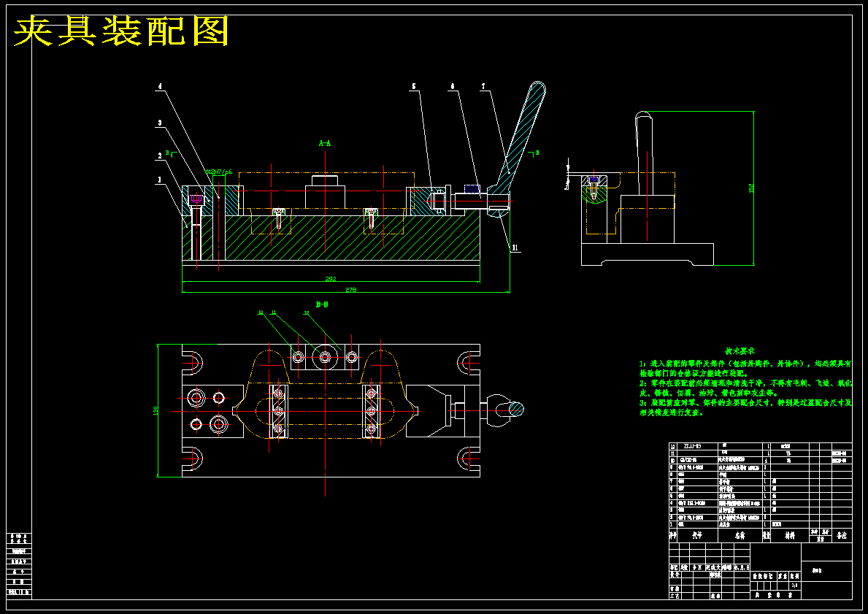
Task: Click part balloon number 6
Action: click(x=453, y=87)
